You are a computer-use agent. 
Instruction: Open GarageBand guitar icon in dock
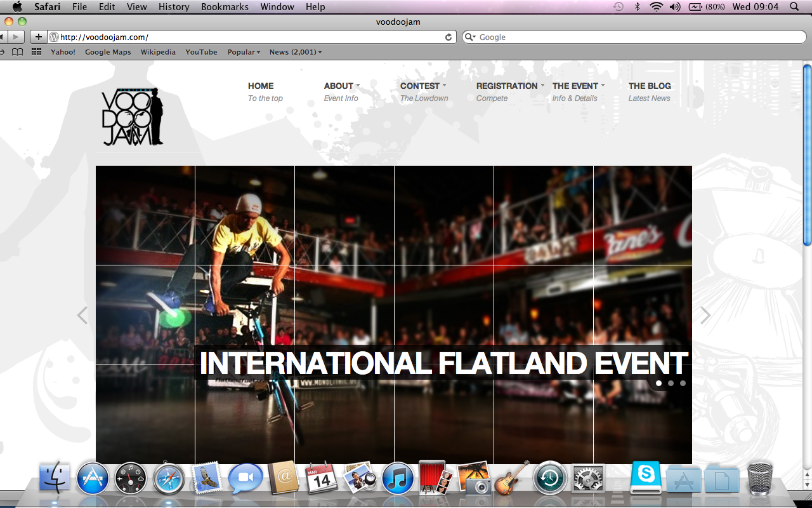click(x=511, y=478)
